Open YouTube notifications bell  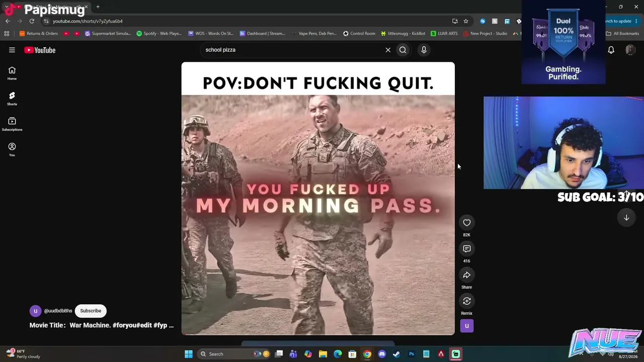click(611, 50)
